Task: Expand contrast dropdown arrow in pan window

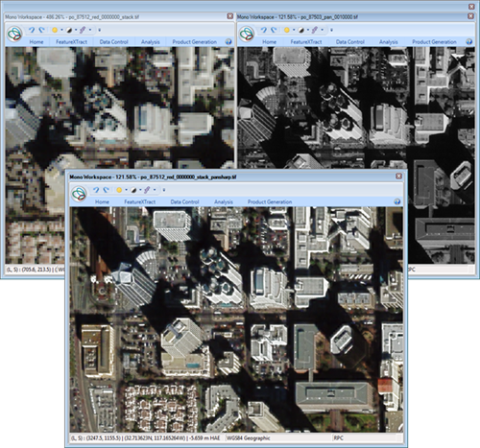Action: point(308,30)
